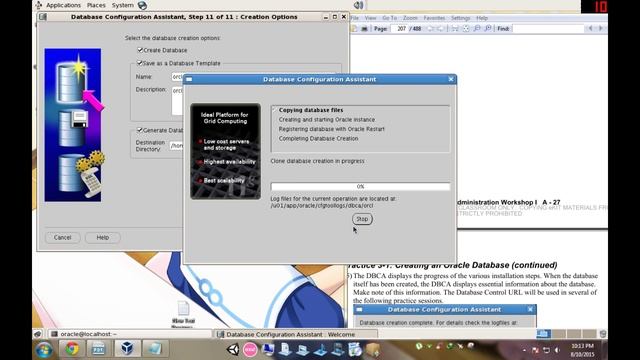Click the find next arrow in PDF toolbar
640x360 pixels.
600,29
